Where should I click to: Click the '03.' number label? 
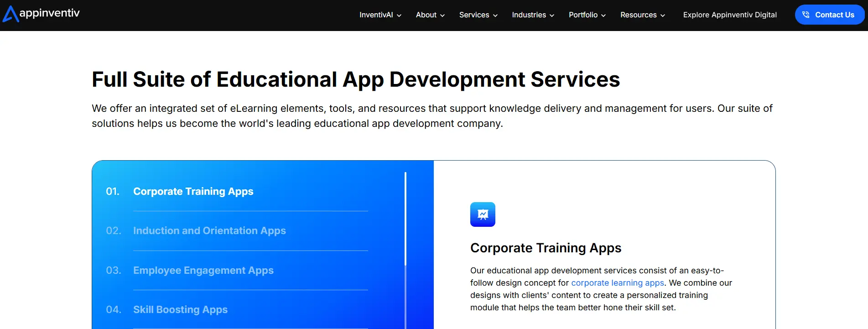click(x=114, y=271)
